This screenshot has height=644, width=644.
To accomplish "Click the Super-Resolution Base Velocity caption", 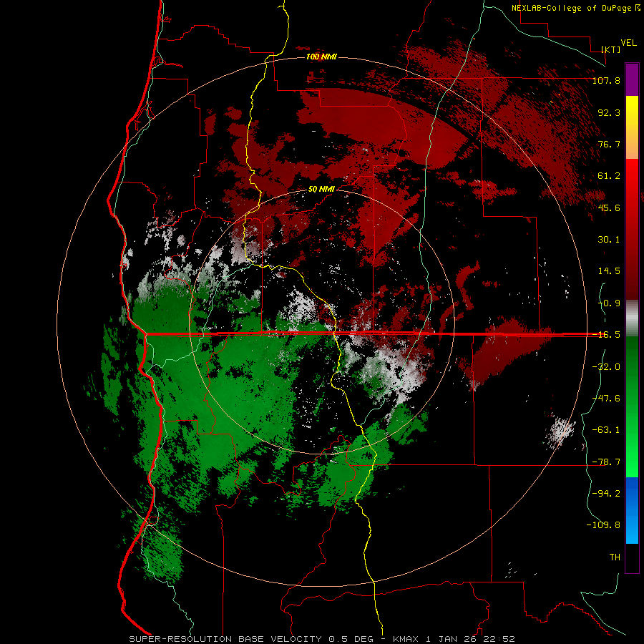I will [x=322, y=639].
